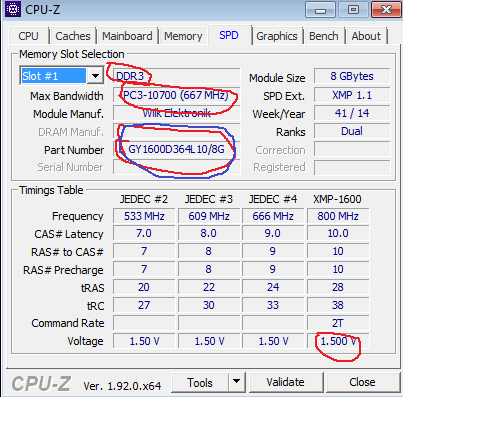Go to the Bench tab
This screenshot has width=496, height=445.
click(323, 36)
